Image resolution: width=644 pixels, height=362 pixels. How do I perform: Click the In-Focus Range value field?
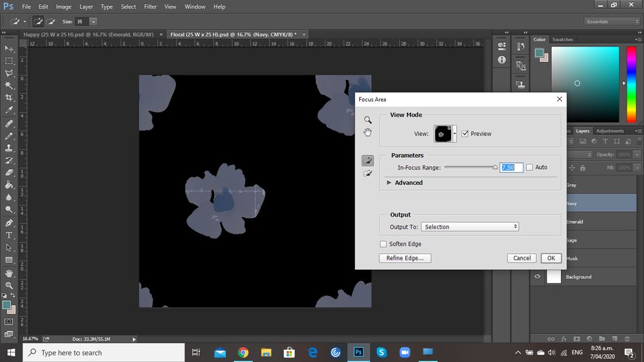click(x=511, y=167)
